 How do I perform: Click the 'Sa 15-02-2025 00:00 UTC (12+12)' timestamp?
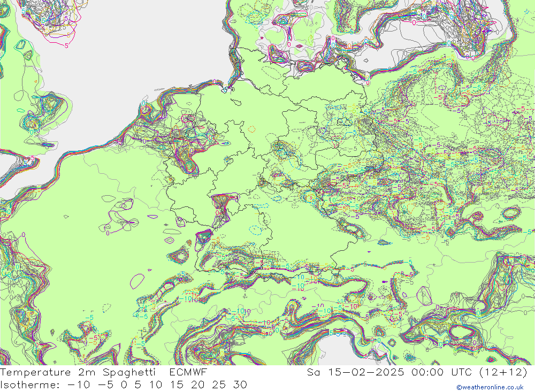click(x=417, y=372)
